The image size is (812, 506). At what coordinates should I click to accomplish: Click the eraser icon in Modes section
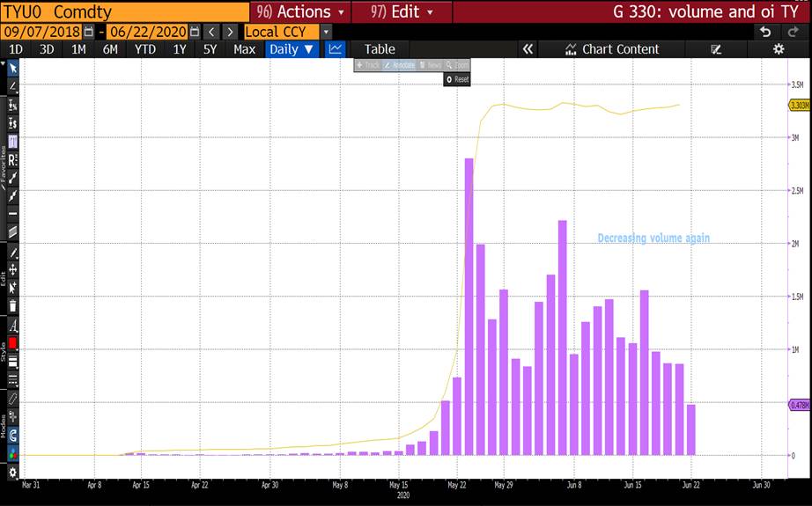tap(13, 399)
